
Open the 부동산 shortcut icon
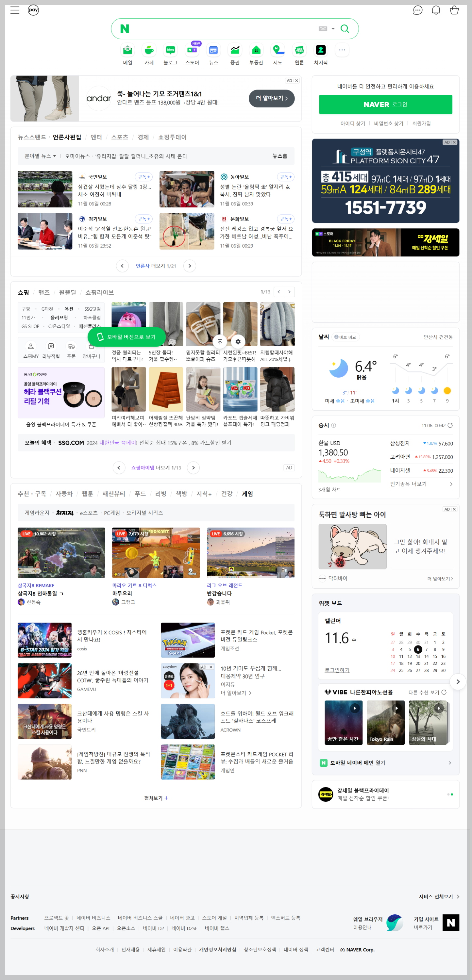click(256, 50)
